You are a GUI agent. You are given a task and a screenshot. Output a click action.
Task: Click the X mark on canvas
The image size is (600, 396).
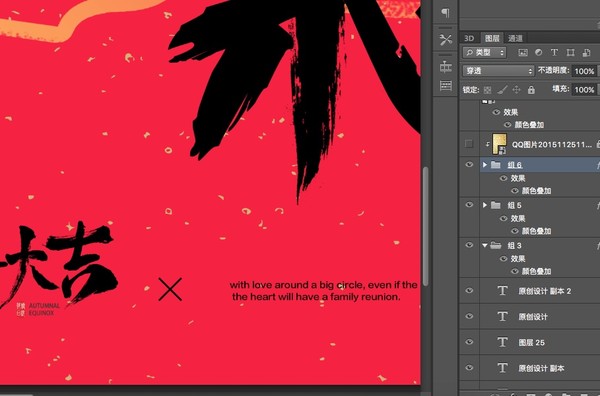click(x=170, y=290)
